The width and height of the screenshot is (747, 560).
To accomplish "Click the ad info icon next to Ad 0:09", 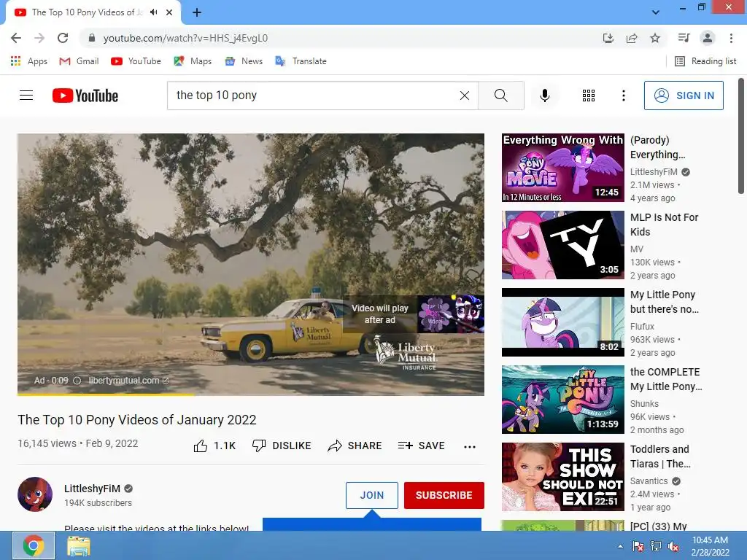I will click(77, 381).
